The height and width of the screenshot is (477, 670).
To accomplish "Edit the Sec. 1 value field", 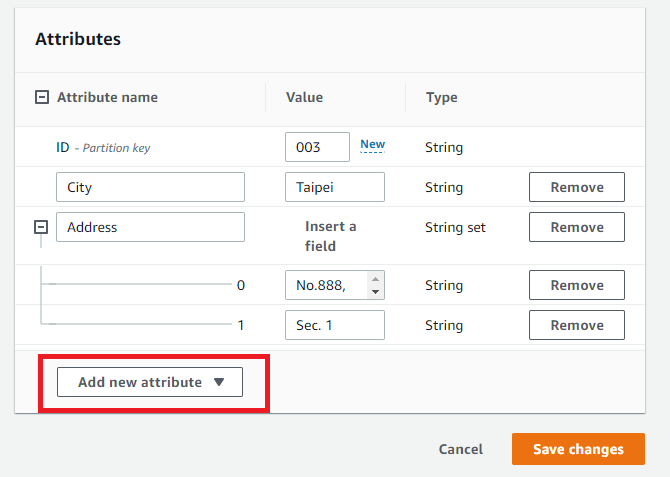I will click(x=335, y=325).
